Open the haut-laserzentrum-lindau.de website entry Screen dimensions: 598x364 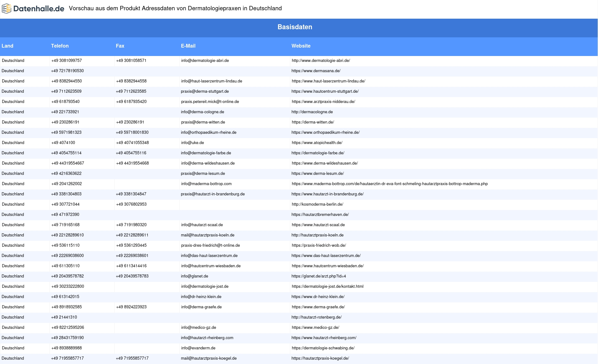pos(329,81)
